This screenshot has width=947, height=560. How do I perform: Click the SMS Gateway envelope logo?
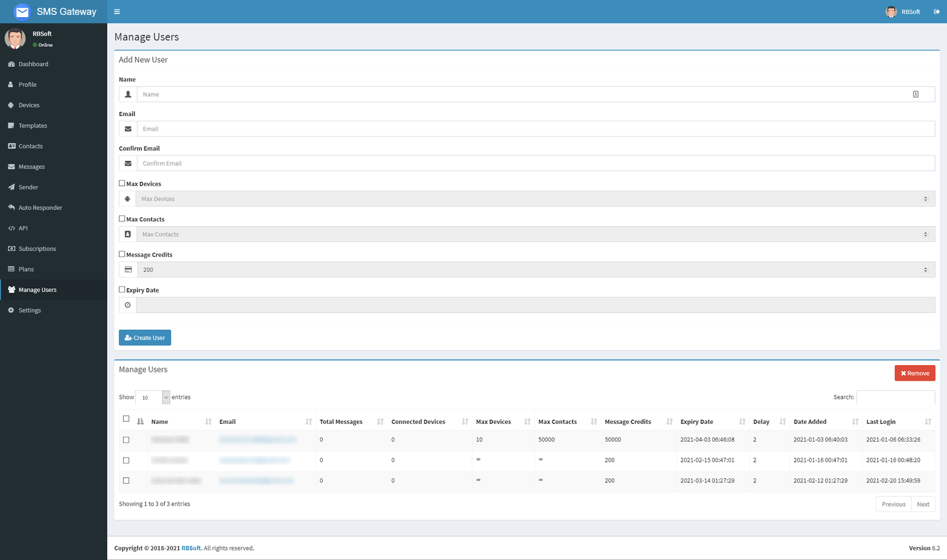click(x=22, y=12)
